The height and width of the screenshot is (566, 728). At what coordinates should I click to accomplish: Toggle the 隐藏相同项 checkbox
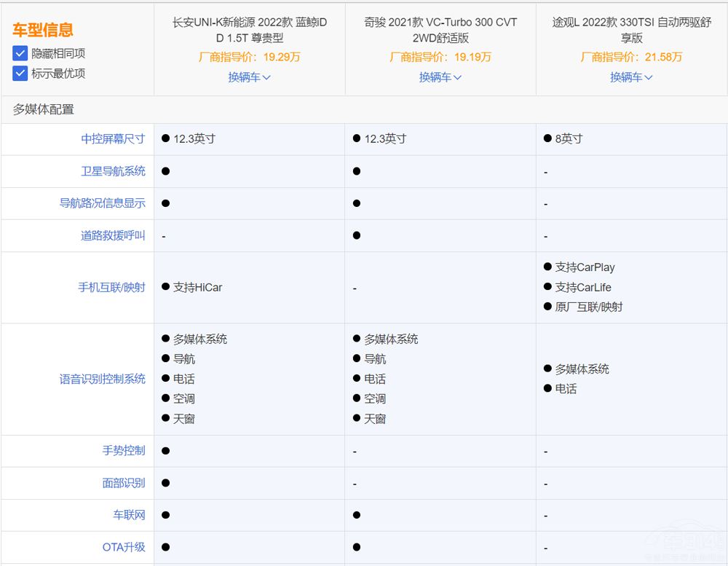pos(20,53)
